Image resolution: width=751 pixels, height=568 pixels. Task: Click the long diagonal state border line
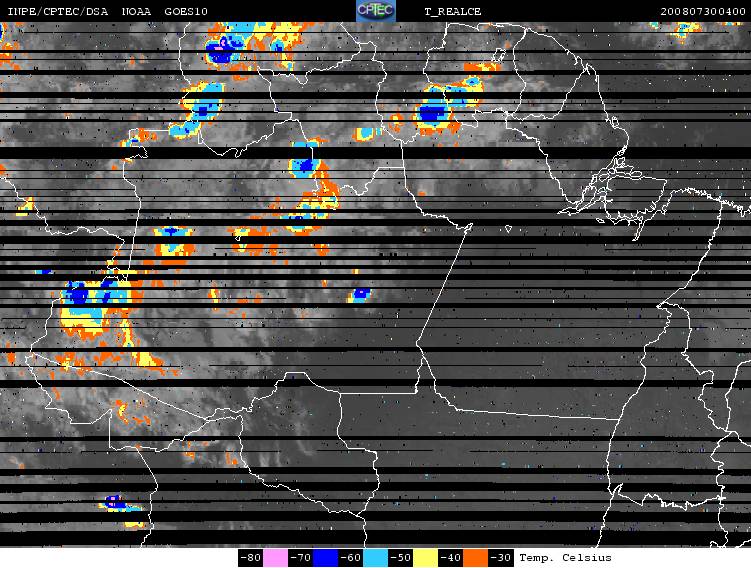[443, 285]
